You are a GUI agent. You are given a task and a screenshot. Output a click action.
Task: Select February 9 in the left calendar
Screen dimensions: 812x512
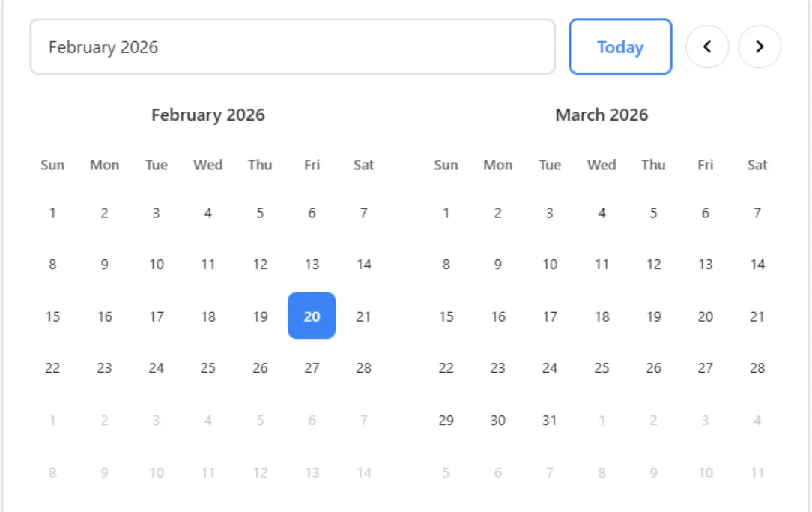[x=105, y=264]
